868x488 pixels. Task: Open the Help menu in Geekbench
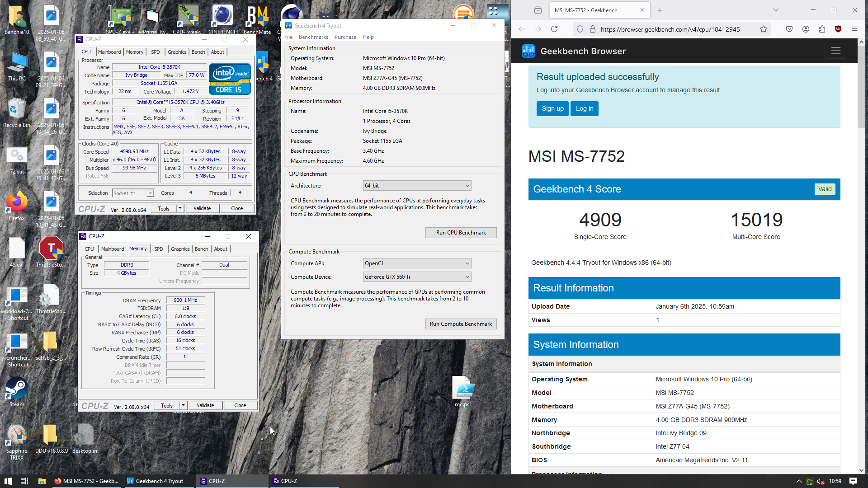pyautogui.click(x=368, y=37)
